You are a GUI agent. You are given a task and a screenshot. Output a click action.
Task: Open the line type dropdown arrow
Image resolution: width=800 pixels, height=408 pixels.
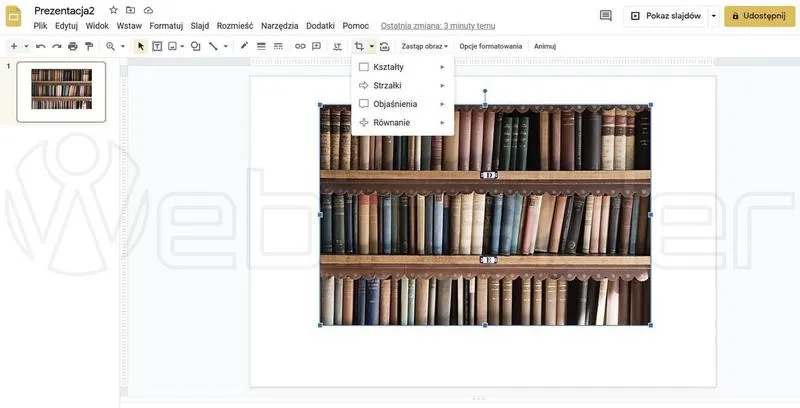click(x=226, y=46)
